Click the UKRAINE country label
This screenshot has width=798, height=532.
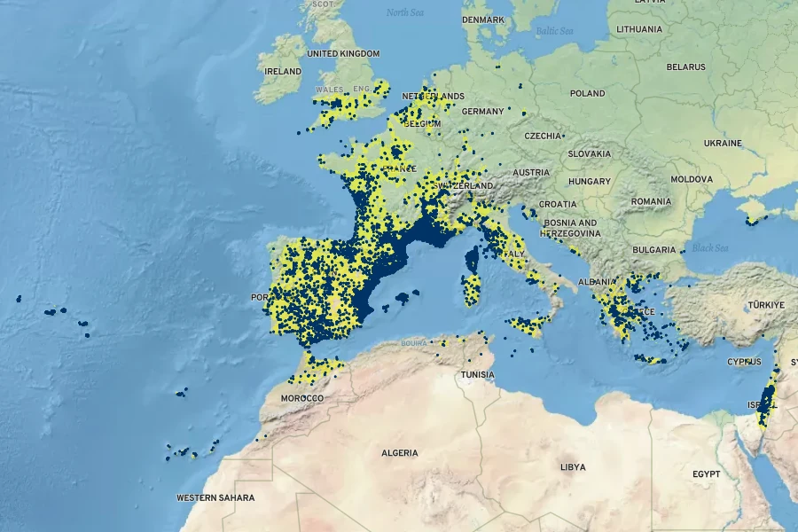[x=723, y=143]
